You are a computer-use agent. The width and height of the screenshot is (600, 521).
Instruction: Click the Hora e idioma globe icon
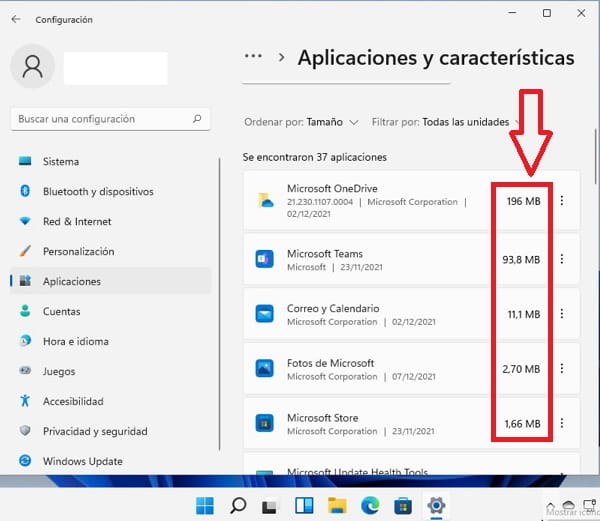25,340
